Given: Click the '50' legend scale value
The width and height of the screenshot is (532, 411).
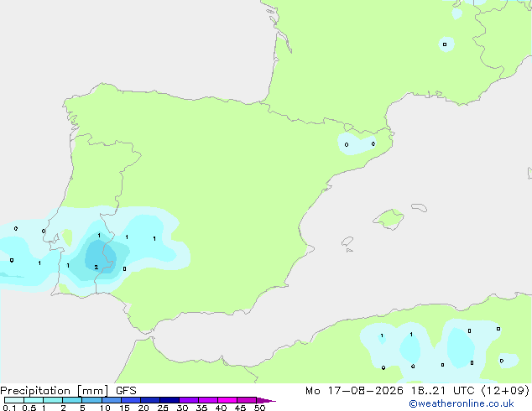Looking at the screenshot, I should tap(260, 408).
